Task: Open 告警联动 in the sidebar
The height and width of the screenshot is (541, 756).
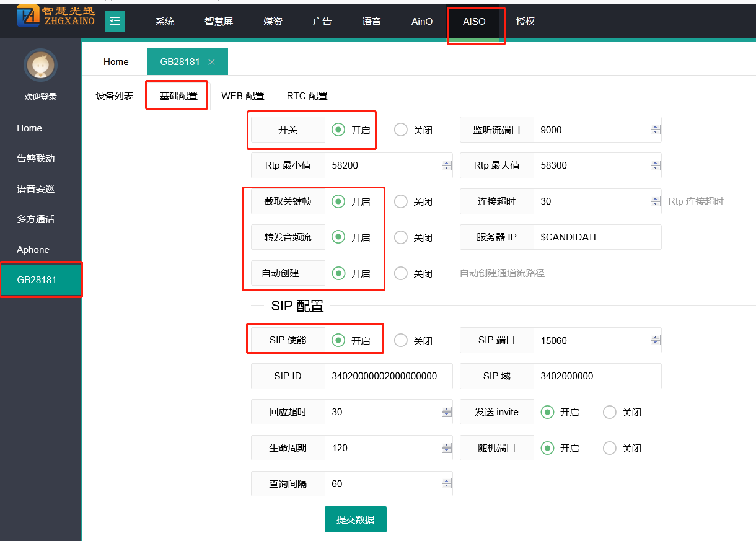Action: (x=36, y=159)
